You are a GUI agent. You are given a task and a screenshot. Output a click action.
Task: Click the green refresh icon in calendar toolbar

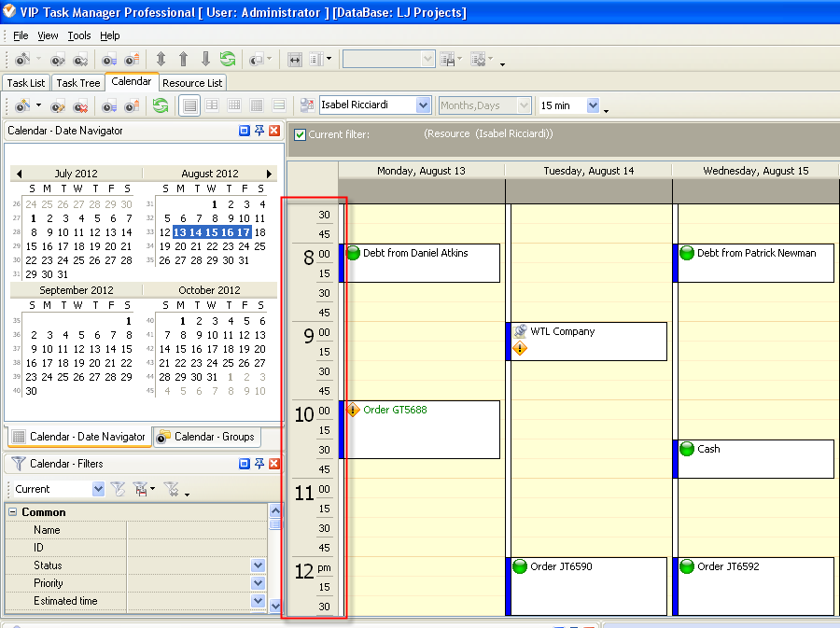pyautogui.click(x=161, y=105)
